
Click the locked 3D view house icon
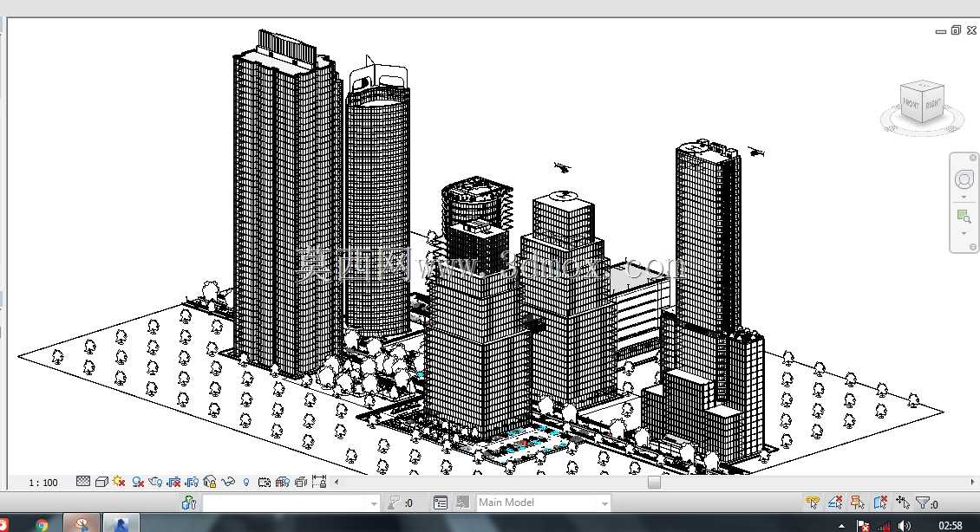[210, 482]
